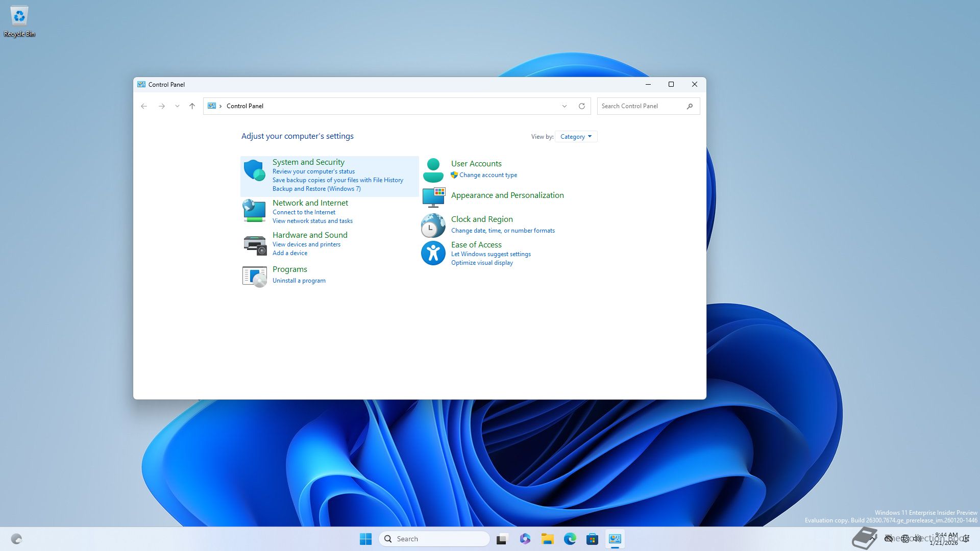Open File Explorer from the taskbar
This screenshot has height=551, width=980.
pos(547,539)
